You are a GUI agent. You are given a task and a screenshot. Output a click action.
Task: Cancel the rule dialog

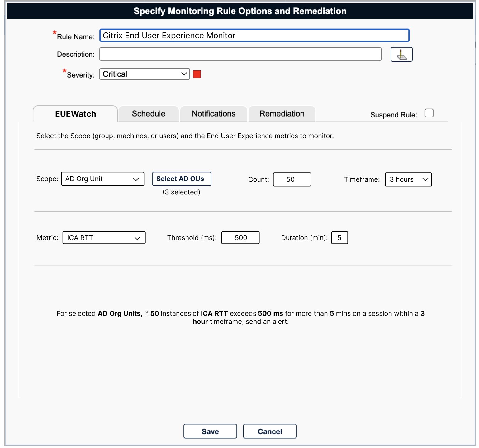tap(270, 431)
